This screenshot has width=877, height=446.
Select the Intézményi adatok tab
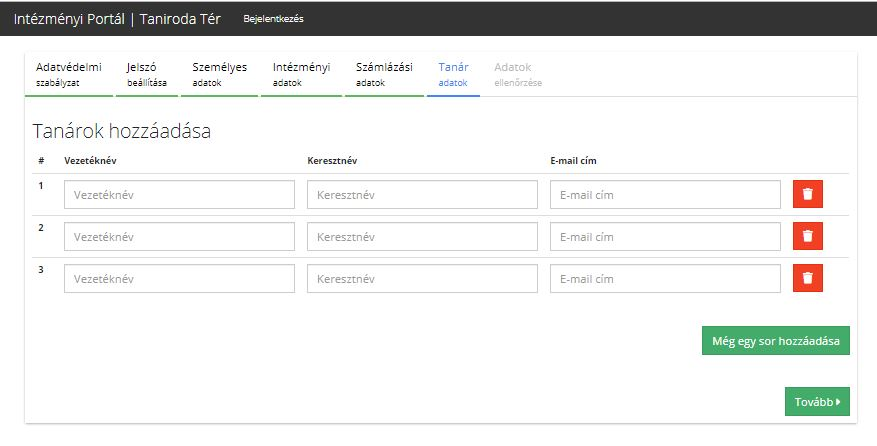(301, 74)
